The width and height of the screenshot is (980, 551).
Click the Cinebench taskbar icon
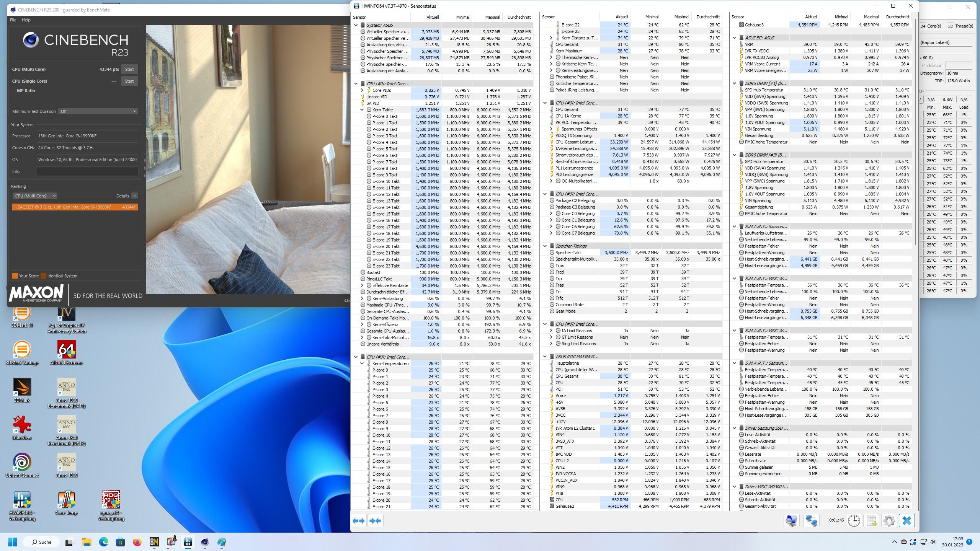[205, 542]
